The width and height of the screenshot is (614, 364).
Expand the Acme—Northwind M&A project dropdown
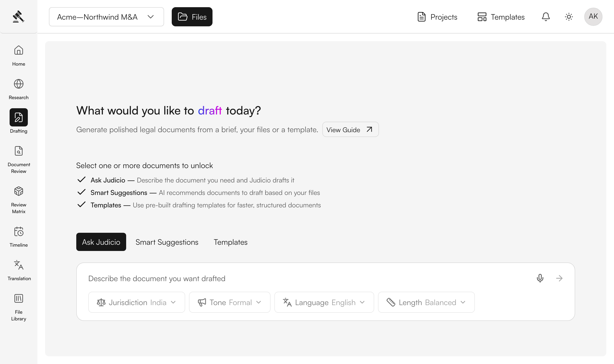[x=106, y=17]
